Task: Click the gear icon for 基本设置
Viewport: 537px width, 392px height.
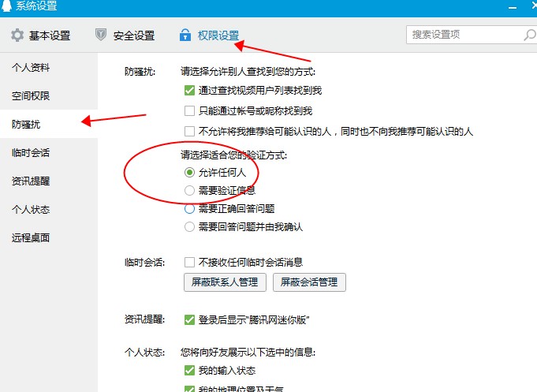Action: pos(17,35)
